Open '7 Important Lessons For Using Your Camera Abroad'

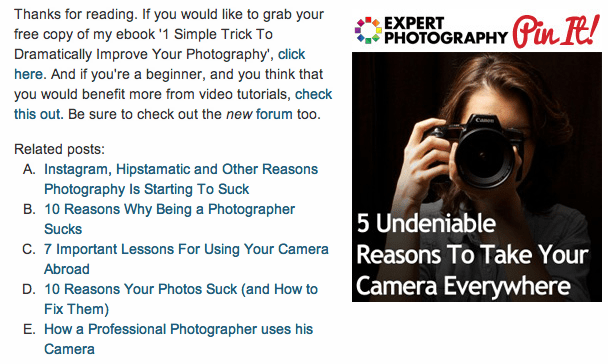point(186,259)
